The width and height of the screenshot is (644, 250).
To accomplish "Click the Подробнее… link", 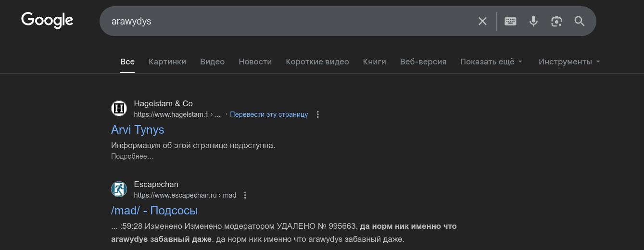I will coord(132,156).
